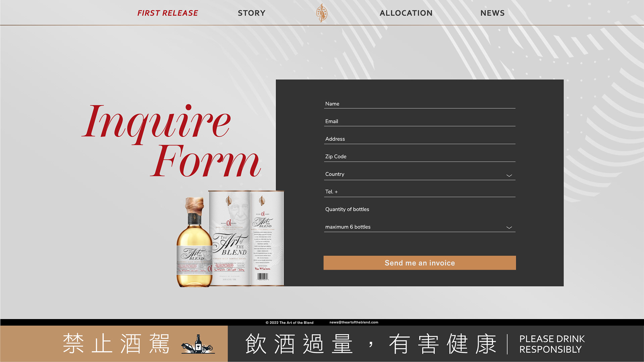
Task: Click the Tel. + phone field
Action: [420, 192]
